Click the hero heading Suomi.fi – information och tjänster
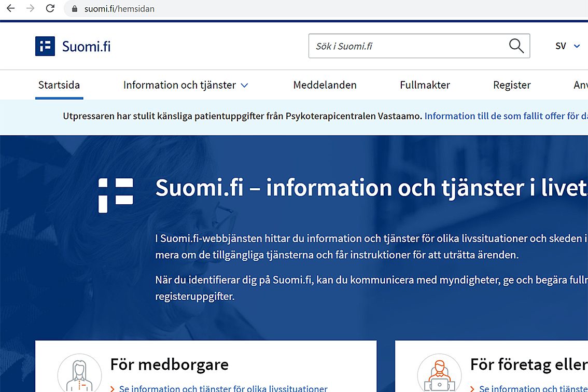This screenshot has height=392, width=588. point(371,188)
